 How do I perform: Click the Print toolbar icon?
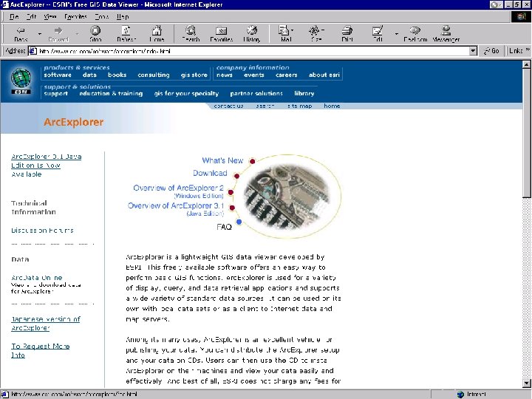point(347,30)
